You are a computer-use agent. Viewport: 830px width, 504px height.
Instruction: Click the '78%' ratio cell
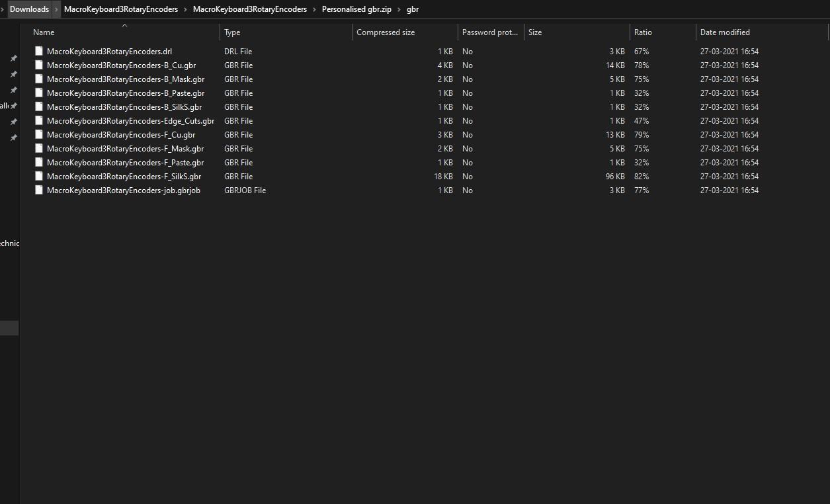point(642,65)
